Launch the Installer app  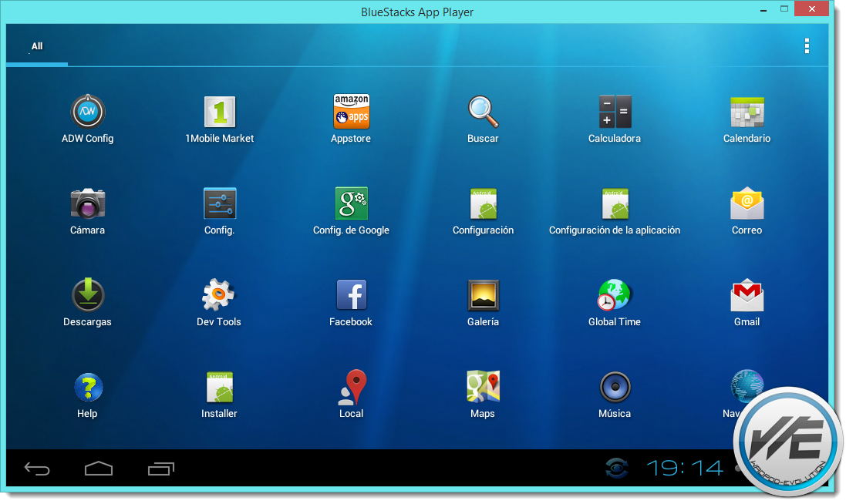(x=220, y=387)
